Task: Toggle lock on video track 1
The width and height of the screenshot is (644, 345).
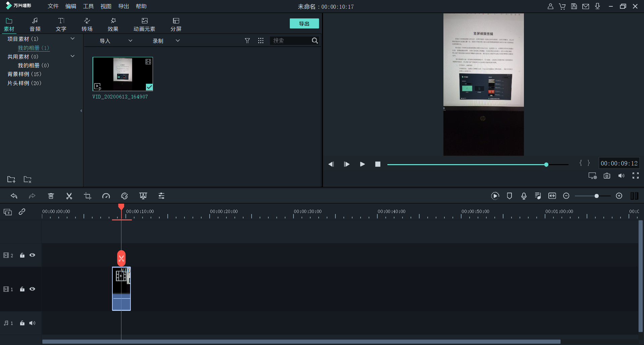Action: coord(22,289)
